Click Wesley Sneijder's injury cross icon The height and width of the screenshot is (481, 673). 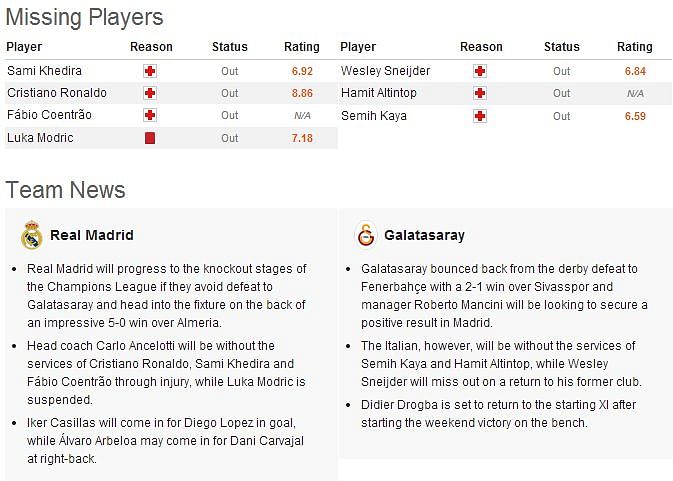[480, 71]
